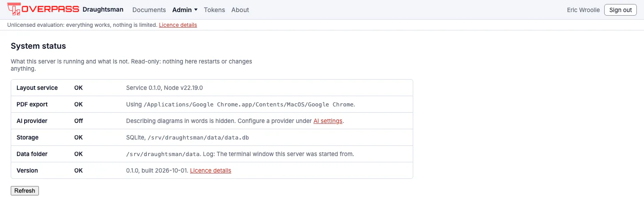
Task: Click the Unlicensed evaluation notice text
Action: pos(82,25)
